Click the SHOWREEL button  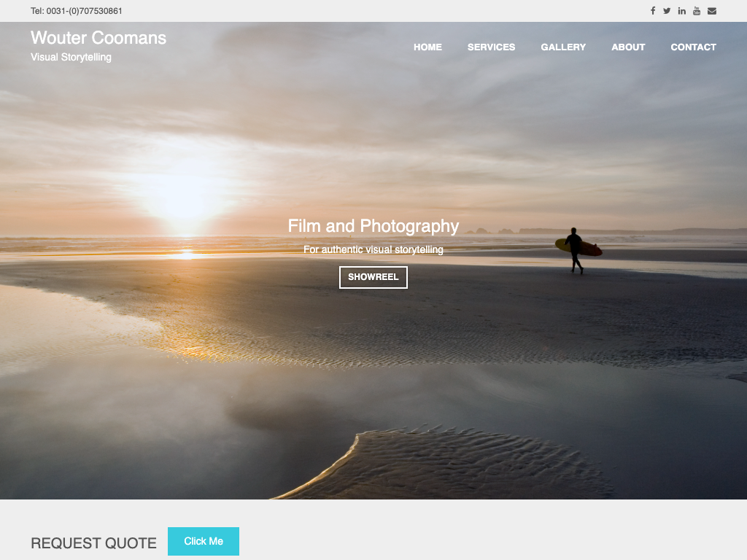pyautogui.click(x=373, y=277)
